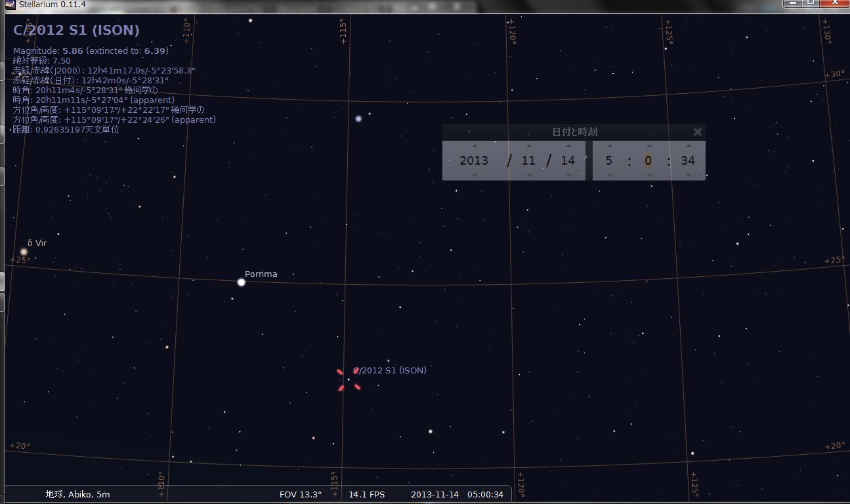Increase the month 11 with up arrow

pos(529,146)
